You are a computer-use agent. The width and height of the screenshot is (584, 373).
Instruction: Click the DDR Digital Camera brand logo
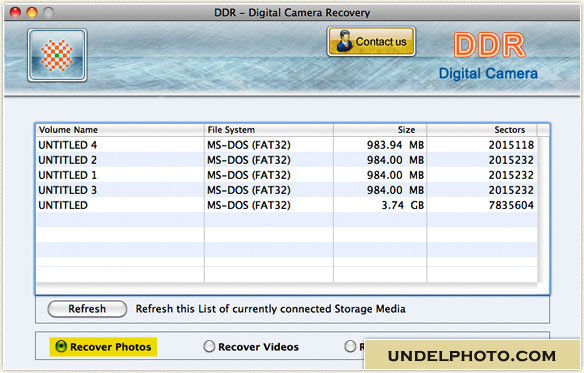489,56
